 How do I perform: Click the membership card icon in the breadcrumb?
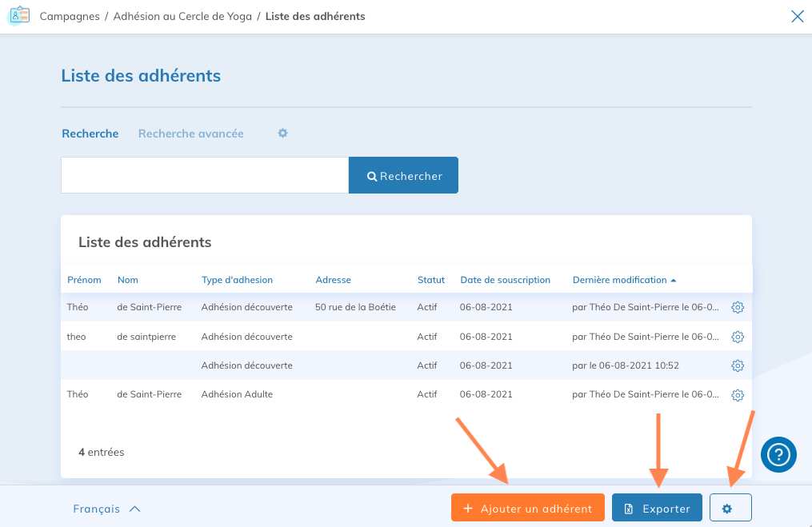pos(19,16)
